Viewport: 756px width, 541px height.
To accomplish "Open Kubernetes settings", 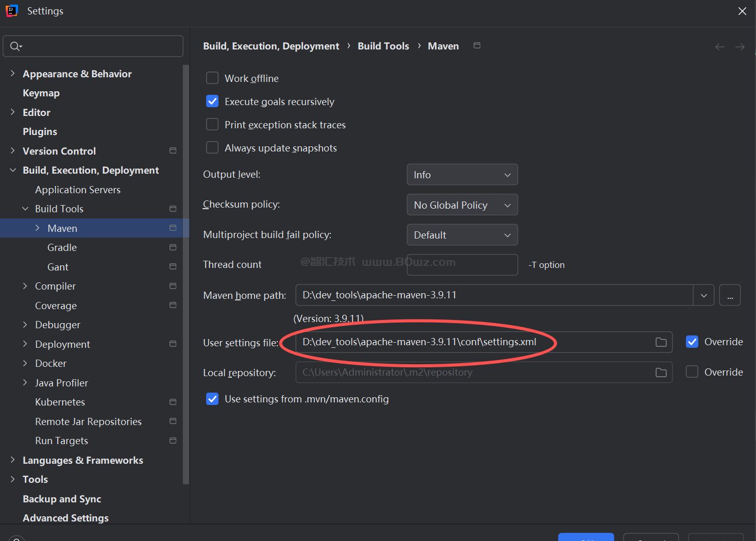I will pos(60,402).
